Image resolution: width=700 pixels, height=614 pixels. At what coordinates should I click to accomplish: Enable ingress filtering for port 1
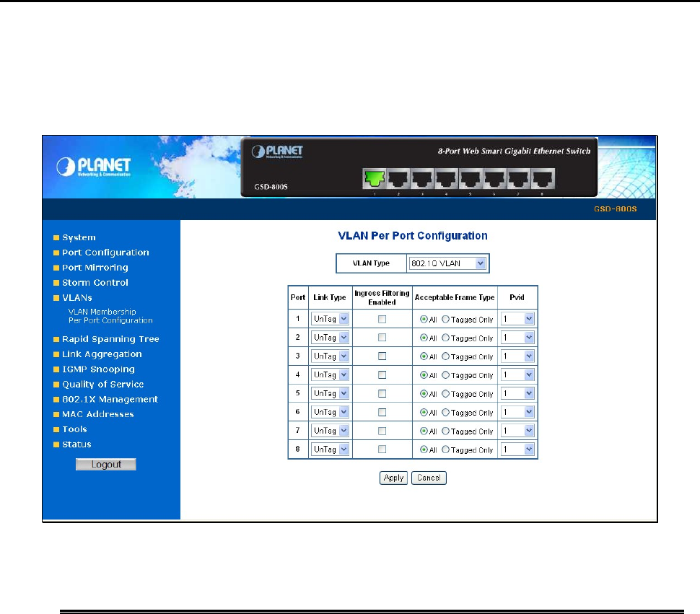[x=382, y=319]
